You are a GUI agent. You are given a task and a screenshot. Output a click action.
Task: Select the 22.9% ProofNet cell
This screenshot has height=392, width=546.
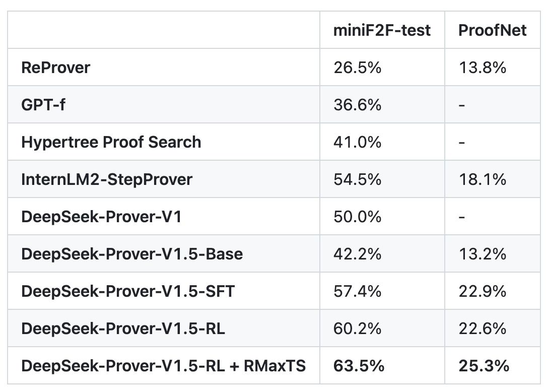click(x=482, y=291)
